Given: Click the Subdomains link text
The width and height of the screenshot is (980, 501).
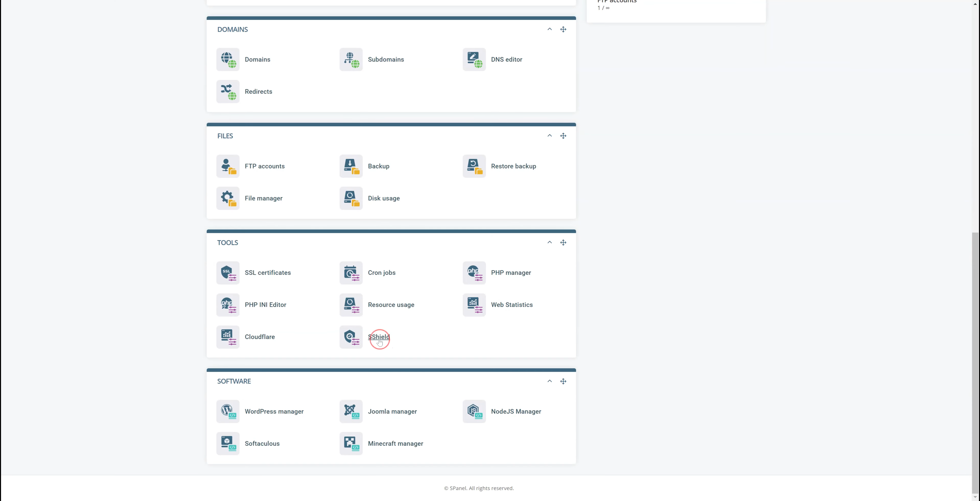Looking at the screenshot, I should pyautogui.click(x=386, y=59).
